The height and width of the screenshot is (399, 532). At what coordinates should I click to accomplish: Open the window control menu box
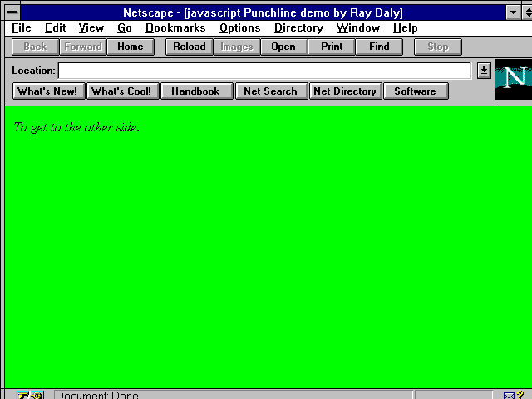point(12,13)
